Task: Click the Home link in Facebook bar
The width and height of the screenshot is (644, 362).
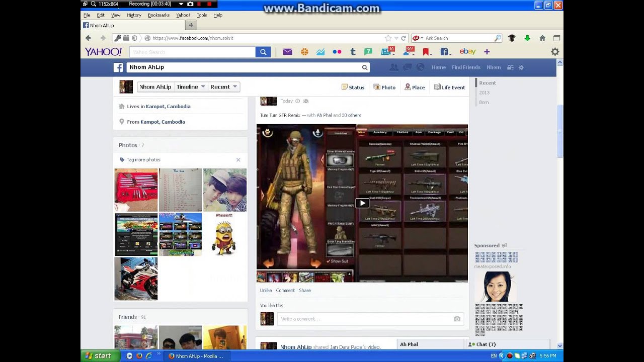Action: pyautogui.click(x=439, y=67)
